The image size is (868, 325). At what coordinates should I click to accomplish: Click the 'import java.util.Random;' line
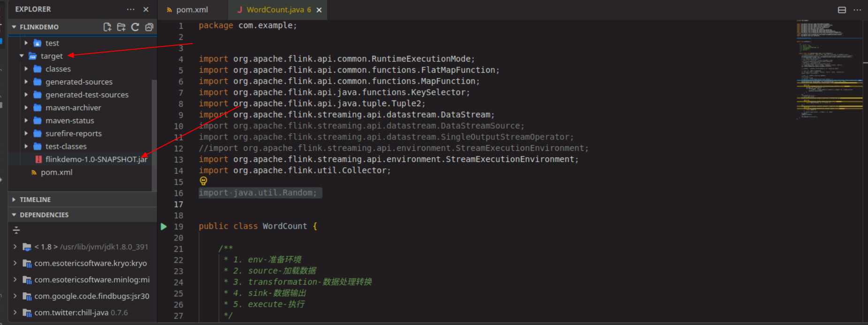pos(258,193)
